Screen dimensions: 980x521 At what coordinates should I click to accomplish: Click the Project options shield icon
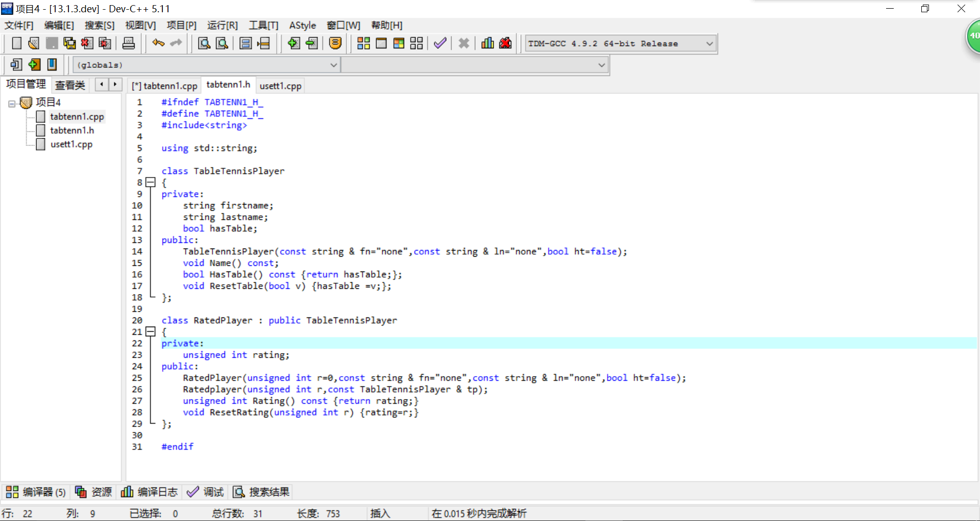[335, 43]
